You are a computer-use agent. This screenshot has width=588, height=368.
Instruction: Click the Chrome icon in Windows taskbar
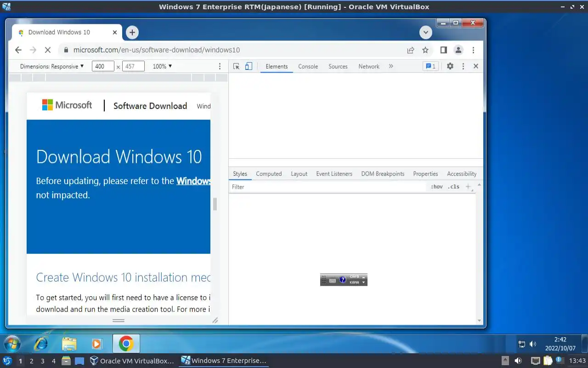pyautogui.click(x=126, y=344)
